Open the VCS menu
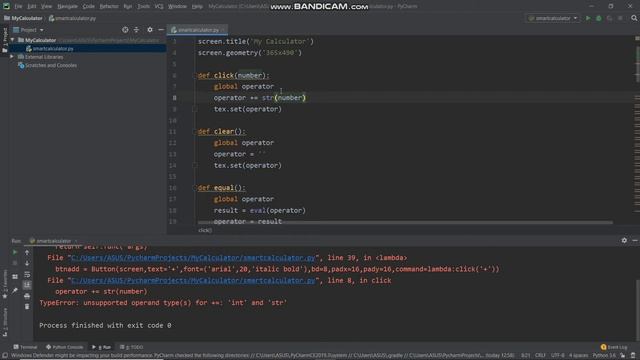Image resolution: width=640 pixels, height=360 pixels. 159,7
